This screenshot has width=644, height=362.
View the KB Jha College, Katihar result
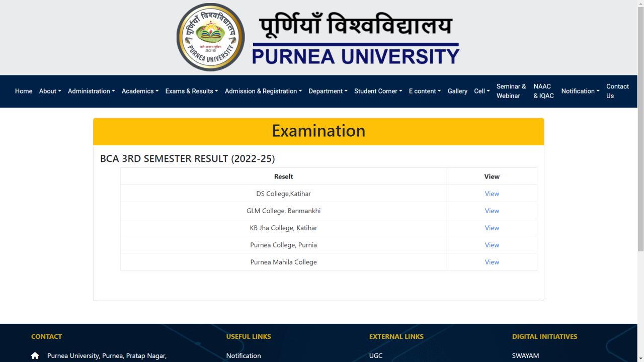492,228
